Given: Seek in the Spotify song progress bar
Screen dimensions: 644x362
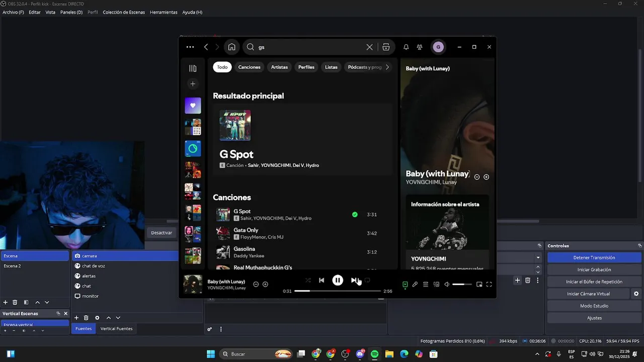Looking at the screenshot, I should click(x=338, y=291).
